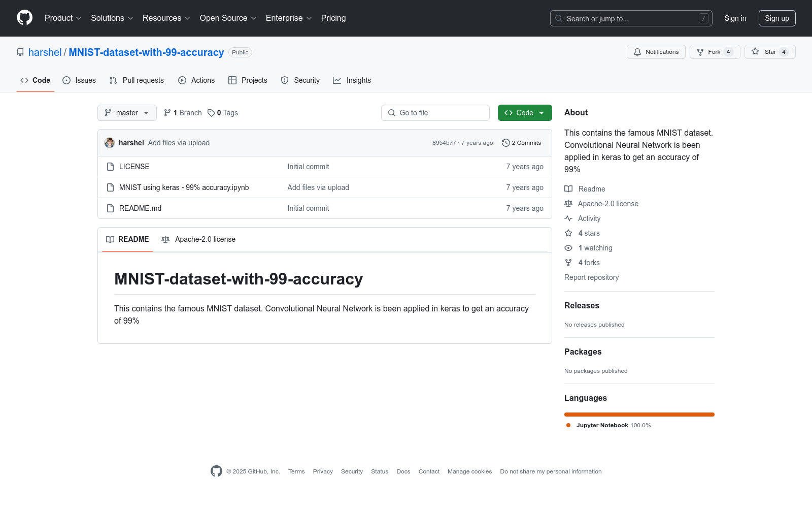This screenshot has width=812, height=508.
Task: Expand the Resources menu
Action: point(166,18)
